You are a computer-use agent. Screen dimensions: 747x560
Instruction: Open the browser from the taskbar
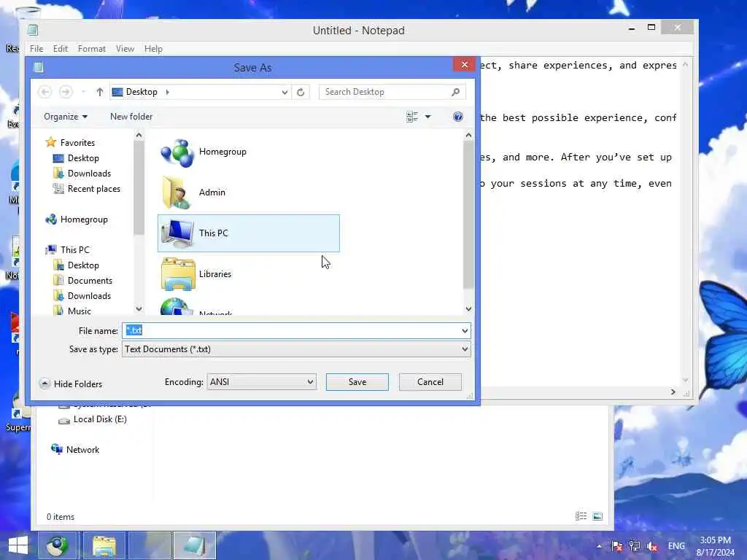(x=57, y=545)
